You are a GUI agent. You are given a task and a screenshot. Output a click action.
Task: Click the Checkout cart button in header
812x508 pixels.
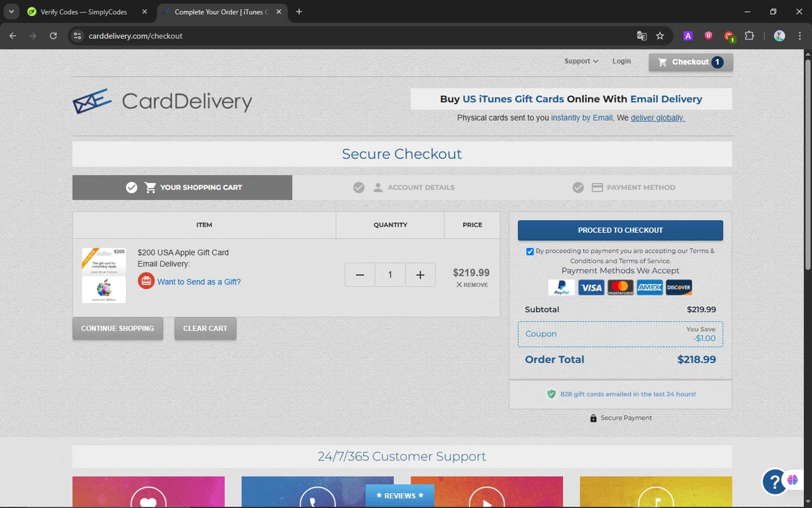pyautogui.click(x=691, y=62)
